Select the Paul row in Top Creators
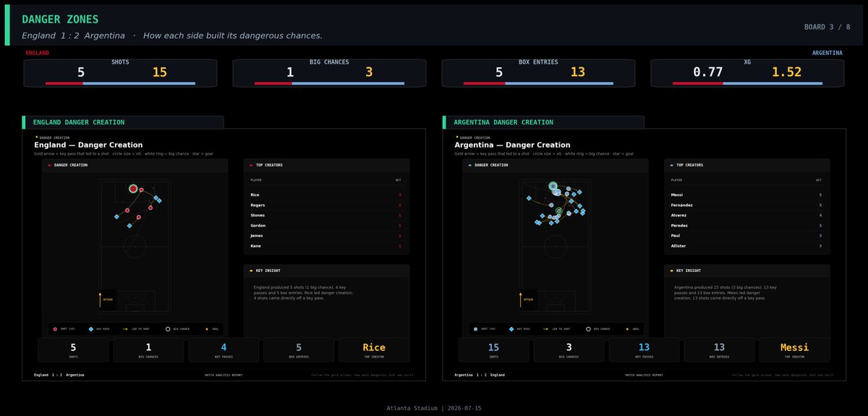This screenshot has width=868, height=416. (746, 236)
